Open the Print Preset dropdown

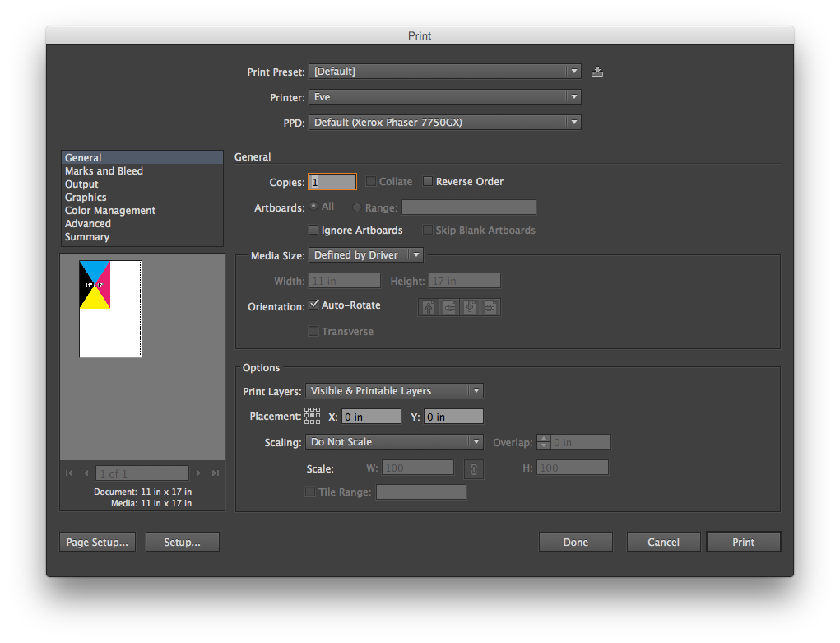pos(444,72)
